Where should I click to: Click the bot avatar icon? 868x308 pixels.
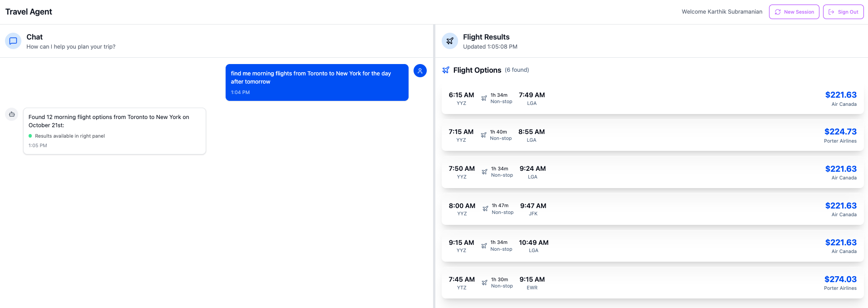[x=12, y=114]
